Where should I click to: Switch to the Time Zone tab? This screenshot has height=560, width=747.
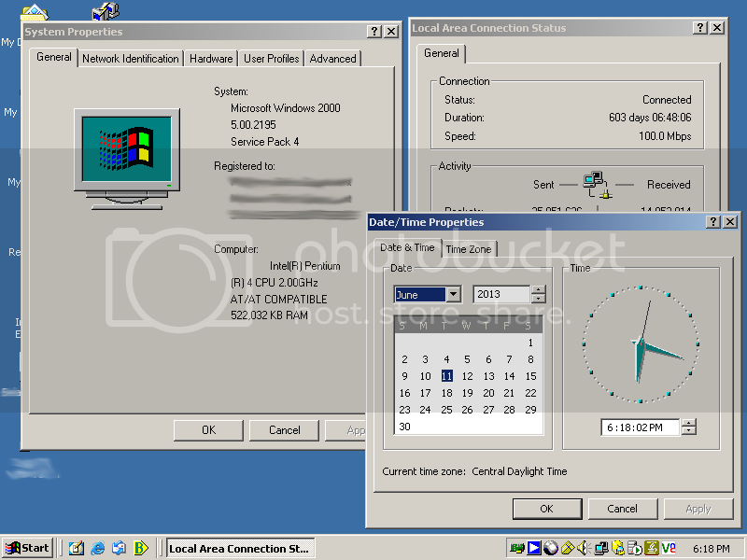point(469,249)
